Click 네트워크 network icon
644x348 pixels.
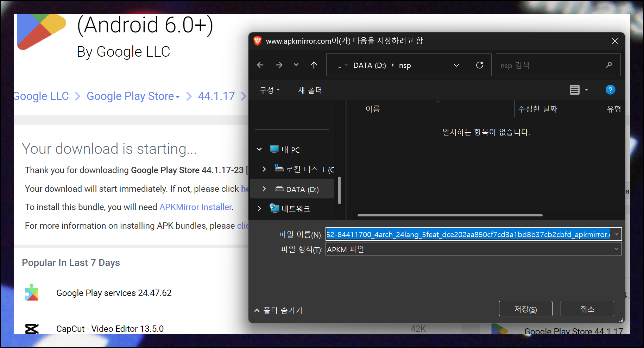274,208
